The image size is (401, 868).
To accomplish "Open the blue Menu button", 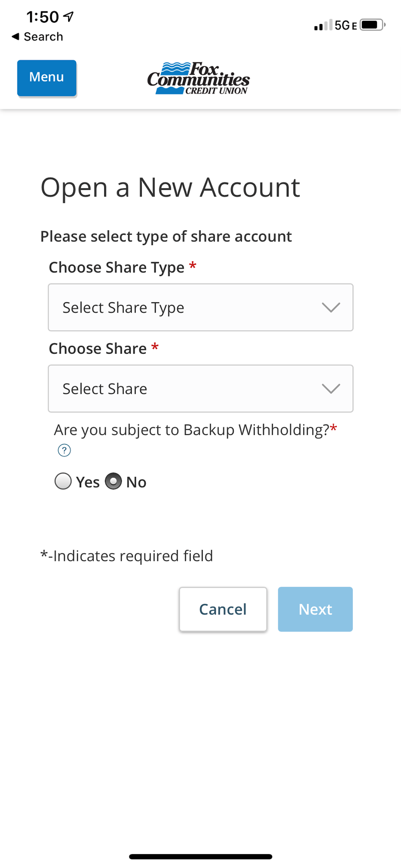I will click(47, 78).
